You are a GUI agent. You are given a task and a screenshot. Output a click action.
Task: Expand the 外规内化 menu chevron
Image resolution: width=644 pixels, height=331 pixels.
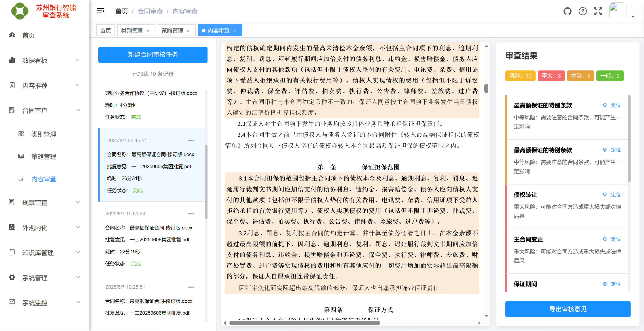click(78, 227)
